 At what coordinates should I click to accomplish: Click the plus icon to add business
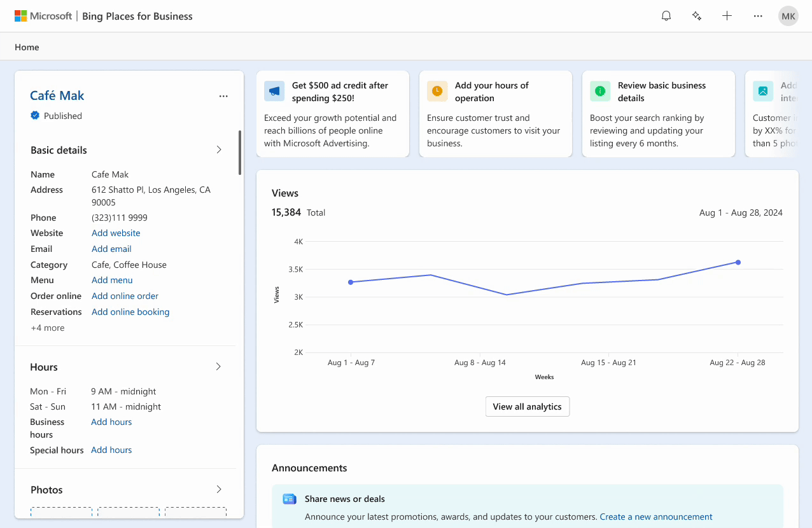pyautogui.click(x=727, y=16)
